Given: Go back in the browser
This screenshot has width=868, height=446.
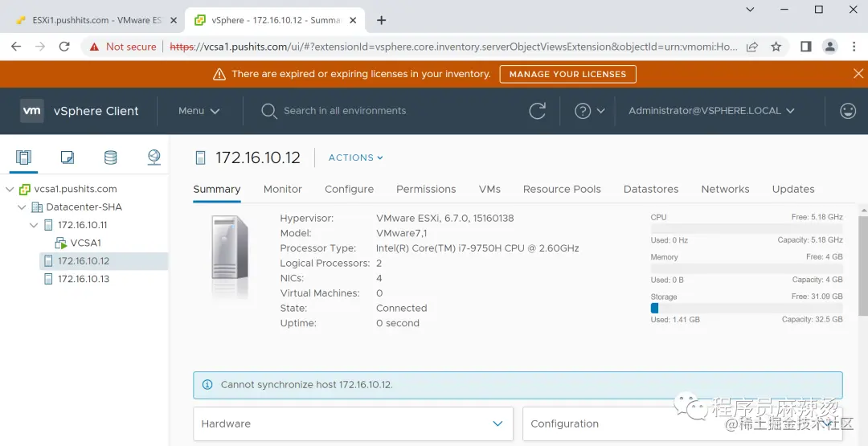Looking at the screenshot, I should [16, 47].
